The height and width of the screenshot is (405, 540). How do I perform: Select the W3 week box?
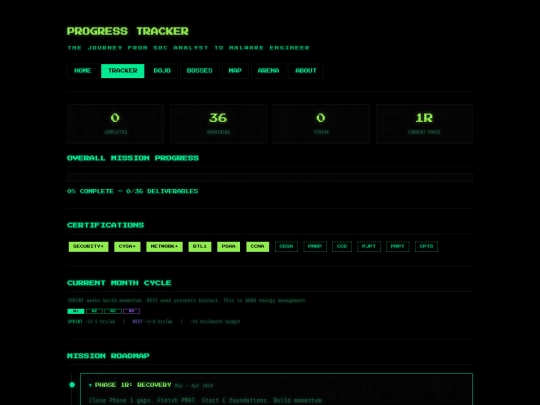point(113,311)
